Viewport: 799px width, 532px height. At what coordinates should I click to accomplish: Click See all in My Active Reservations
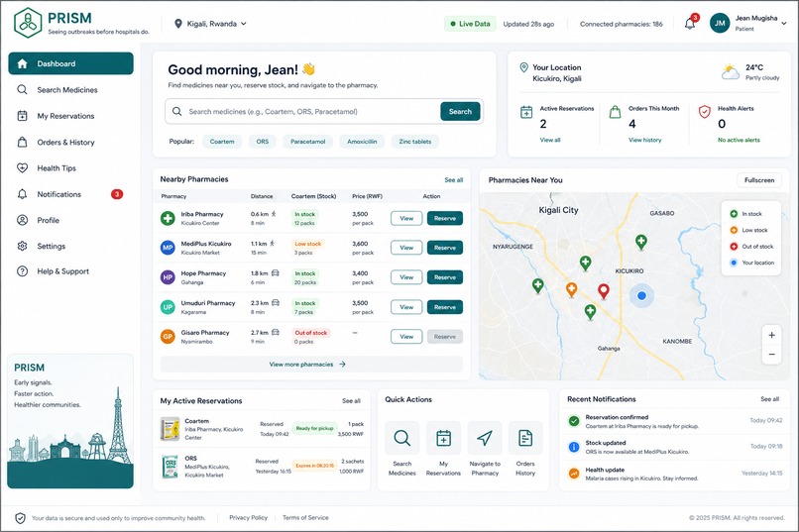(x=351, y=401)
